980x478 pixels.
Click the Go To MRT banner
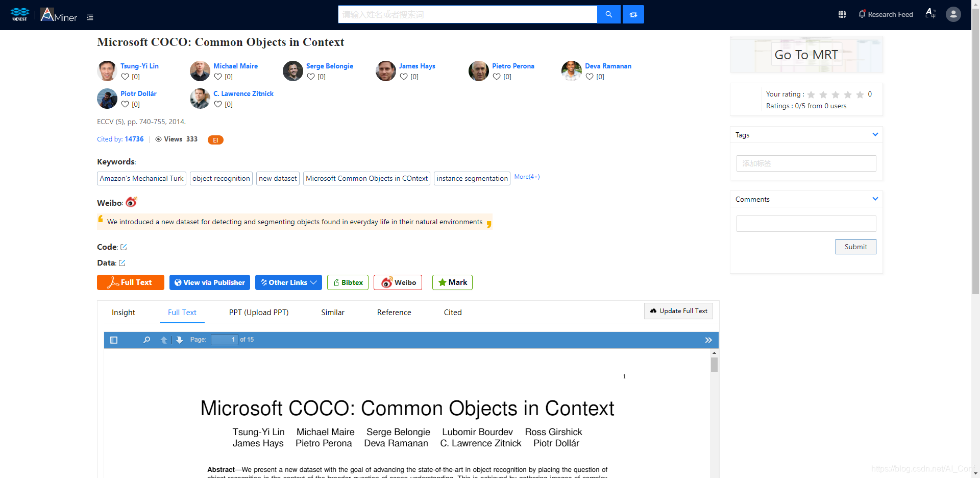tap(806, 55)
